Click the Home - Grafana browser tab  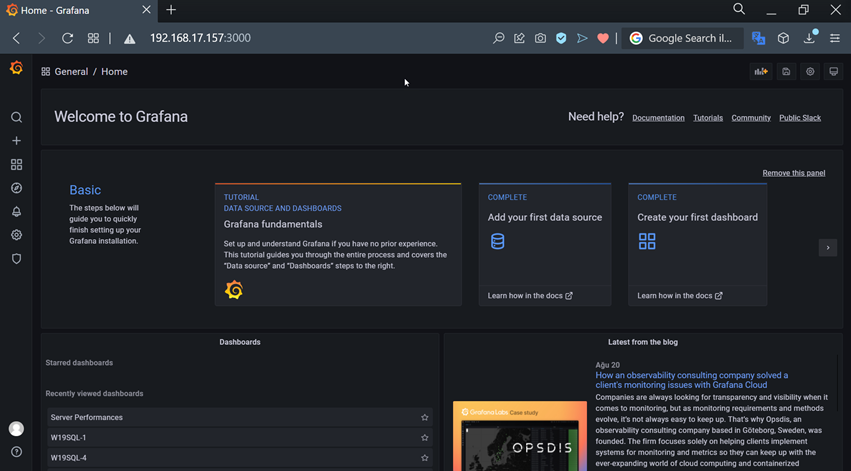70,11
